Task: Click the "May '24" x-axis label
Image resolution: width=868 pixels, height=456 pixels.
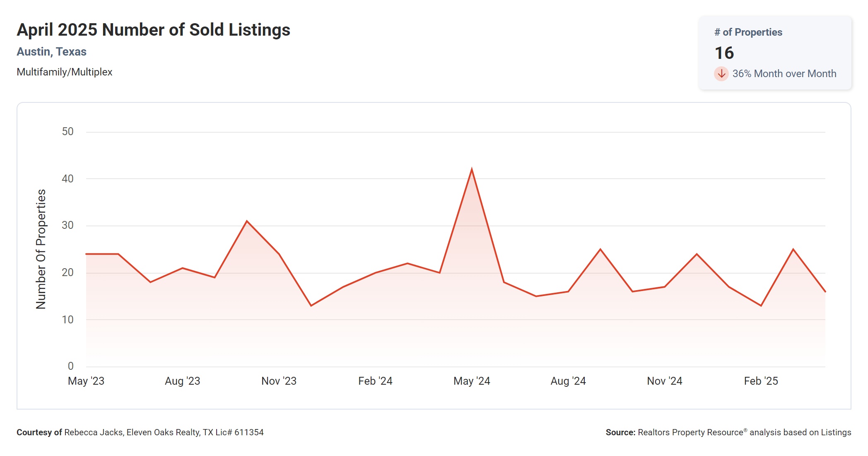Action: 472,381
